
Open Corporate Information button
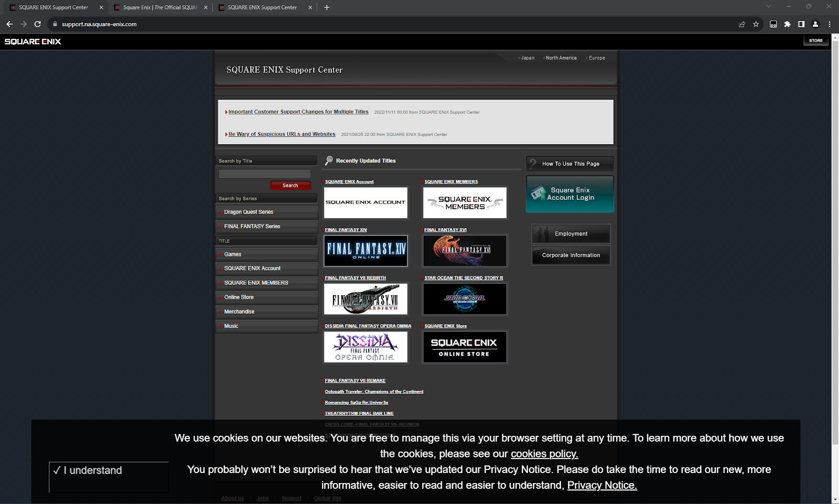click(571, 255)
